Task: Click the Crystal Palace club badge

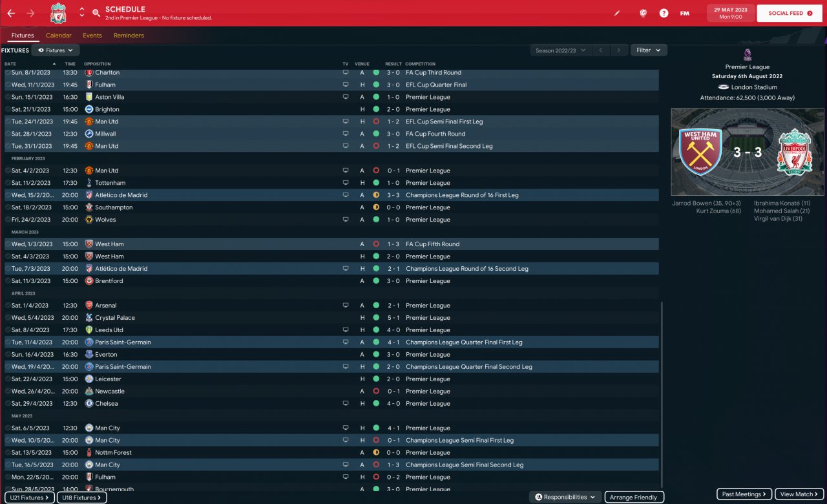Action: (x=89, y=318)
